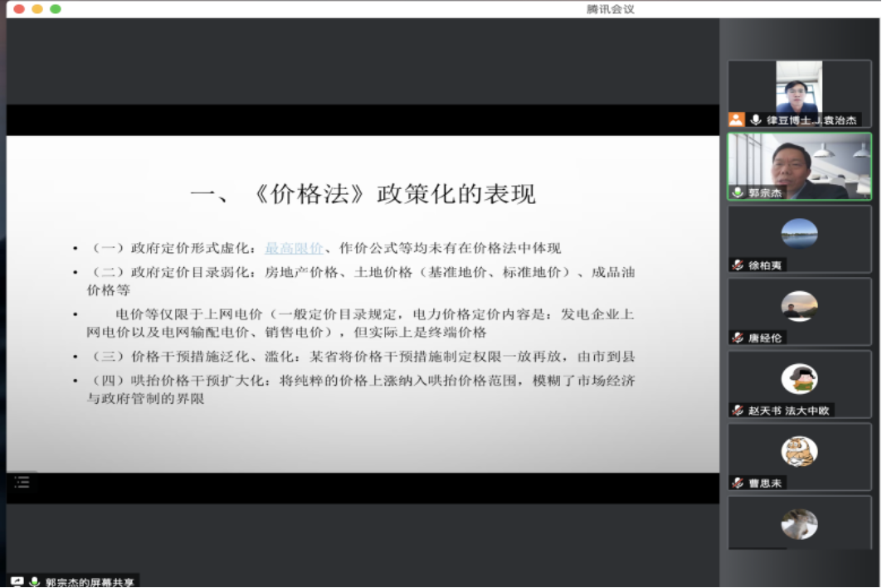Image resolution: width=882 pixels, height=588 pixels.
Task: Select 郭宗杰's highlighted video tile
Action: (x=799, y=166)
